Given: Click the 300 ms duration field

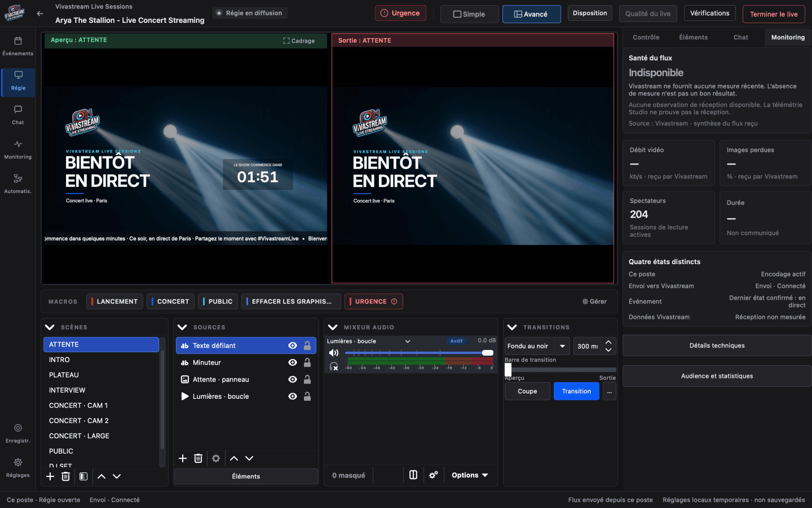Looking at the screenshot, I should 589,346.
